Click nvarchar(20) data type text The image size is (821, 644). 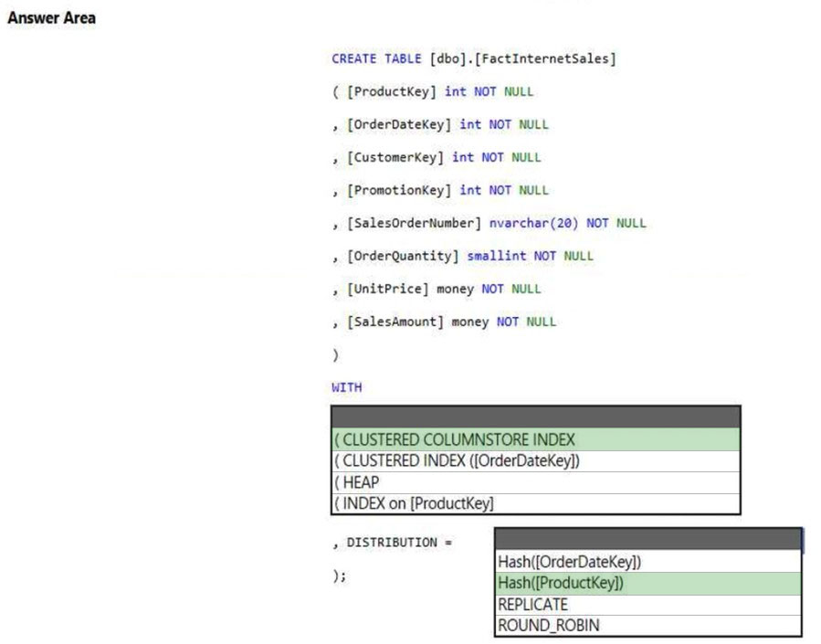point(533,223)
